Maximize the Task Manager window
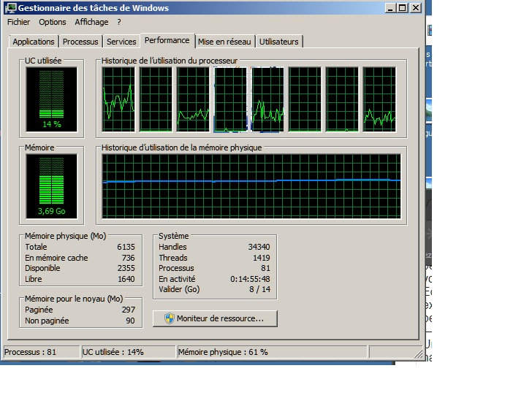Image resolution: width=532 pixels, height=406 pixels. click(x=403, y=8)
